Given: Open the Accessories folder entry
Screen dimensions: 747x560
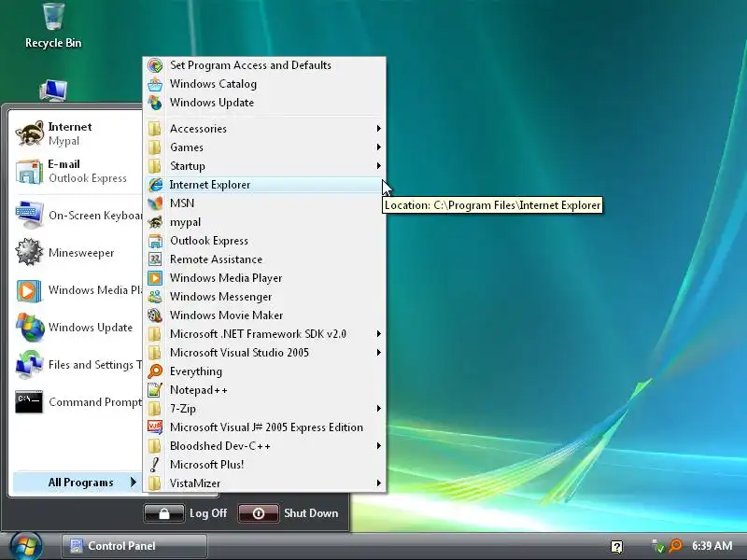Looking at the screenshot, I should (x=264, y=129).
